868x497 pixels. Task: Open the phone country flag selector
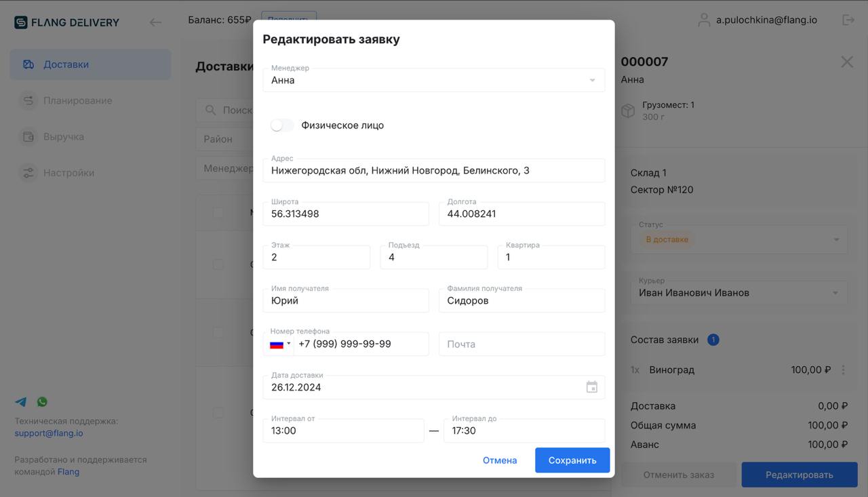pyautogui.click(x=279, y=344)
